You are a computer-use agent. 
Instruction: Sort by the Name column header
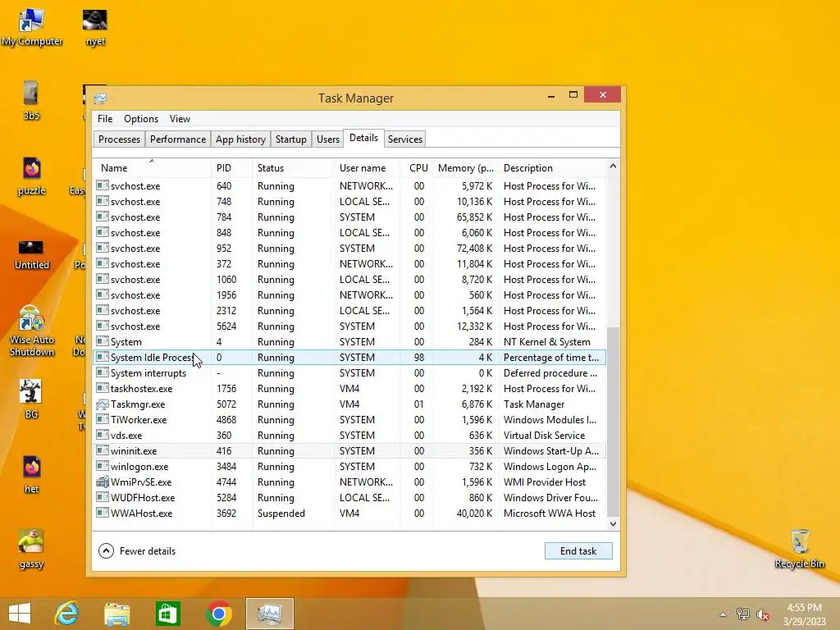(152, 167)
